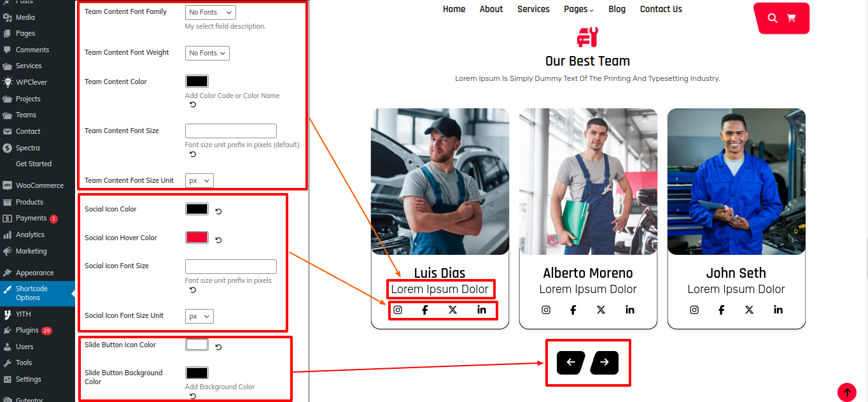Open Social Icon Font Size Unit dropdown
868x402 pixels.
point(199,316)
